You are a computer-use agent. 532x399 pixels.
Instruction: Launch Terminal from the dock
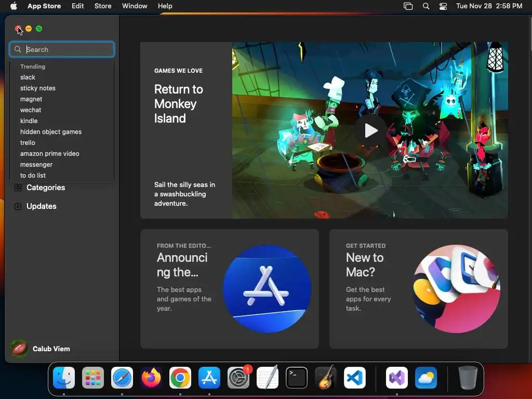click(x=297, y=378)
